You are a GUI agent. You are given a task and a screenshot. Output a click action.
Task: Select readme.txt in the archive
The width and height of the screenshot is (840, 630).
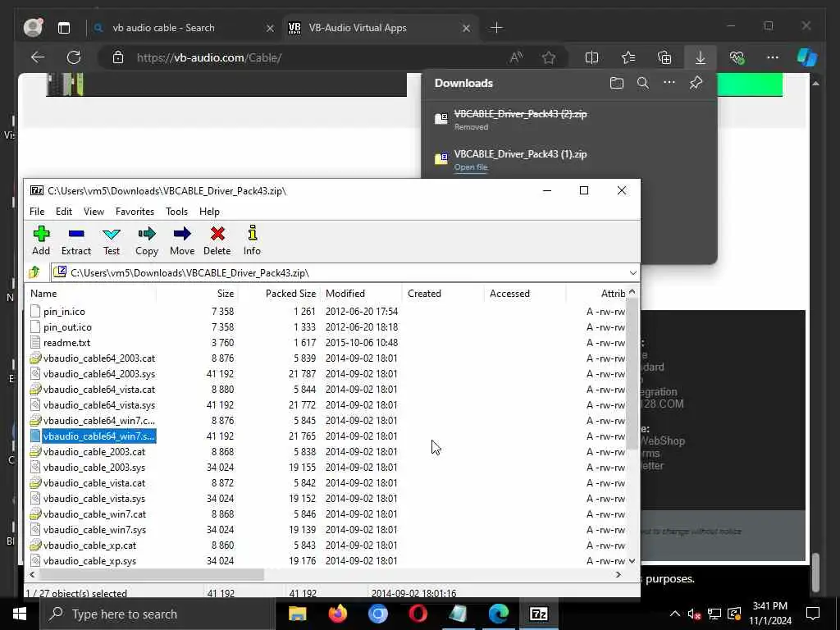[66, 342]
